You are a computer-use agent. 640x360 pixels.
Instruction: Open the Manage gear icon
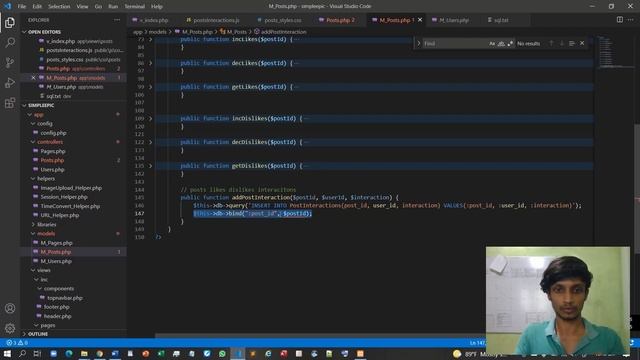pyautogui.click(x=10, y=328)
